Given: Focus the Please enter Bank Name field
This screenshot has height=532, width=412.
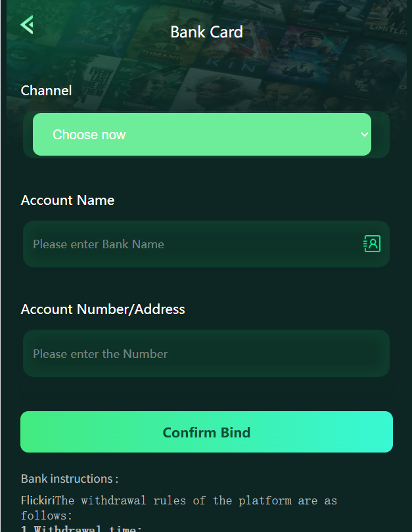Looking at the screenshot, I should [206, 244].
